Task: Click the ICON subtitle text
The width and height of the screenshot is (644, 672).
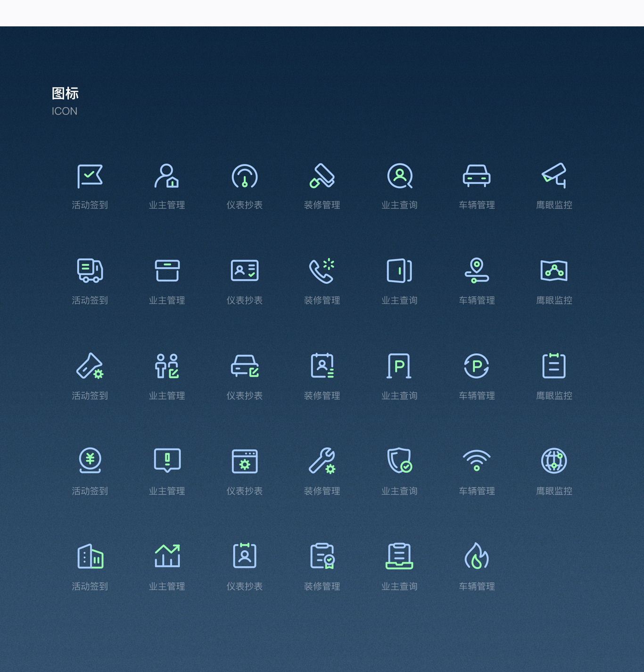Action: (x=65, y=111)
